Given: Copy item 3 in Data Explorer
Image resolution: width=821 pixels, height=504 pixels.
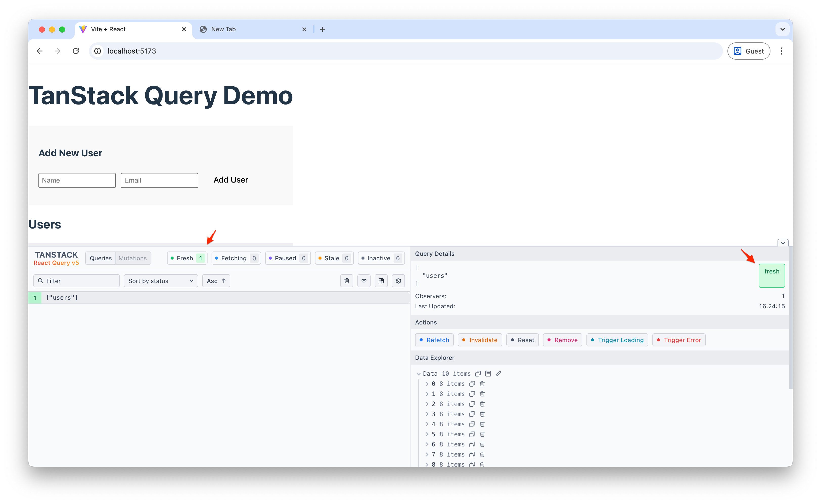Looking at the screenshot, I should pyautogui.click(x=472, y=414).
